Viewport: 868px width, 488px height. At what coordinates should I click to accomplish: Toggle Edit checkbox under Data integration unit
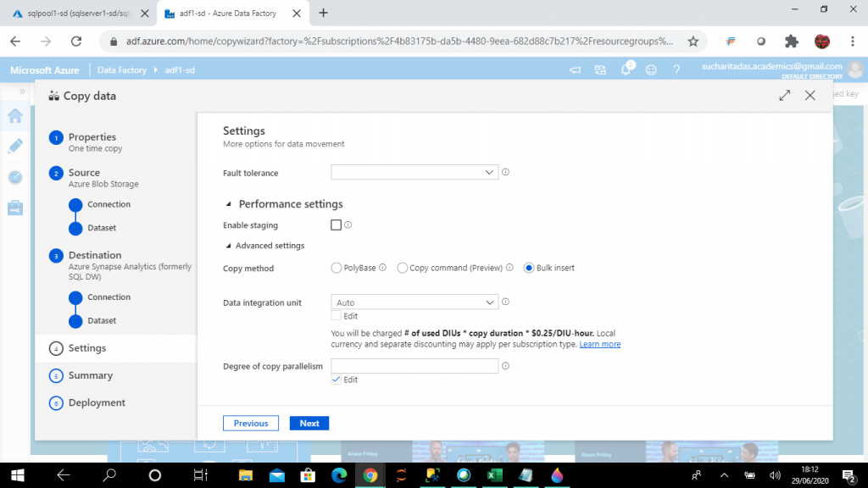click(x=336, y=316)
